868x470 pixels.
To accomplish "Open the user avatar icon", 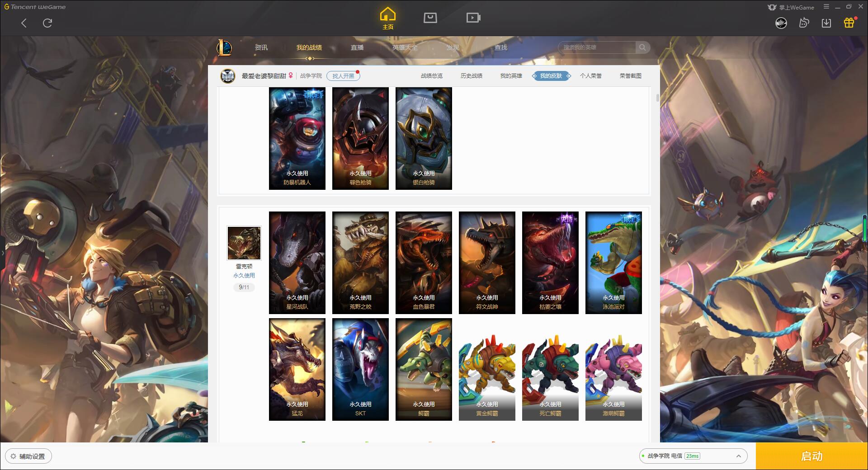I will 781,23.
